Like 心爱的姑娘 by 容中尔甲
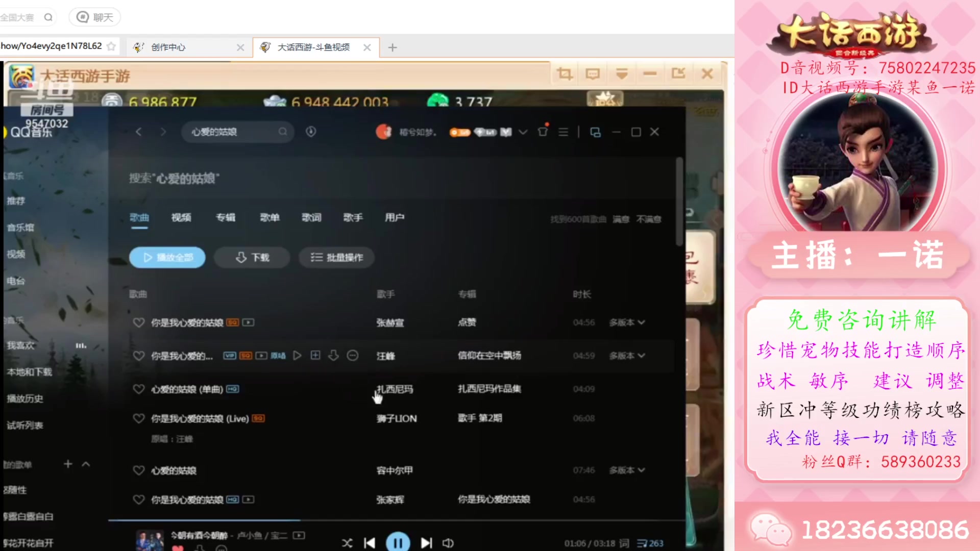The image size is (980, 551). [138, 470]
